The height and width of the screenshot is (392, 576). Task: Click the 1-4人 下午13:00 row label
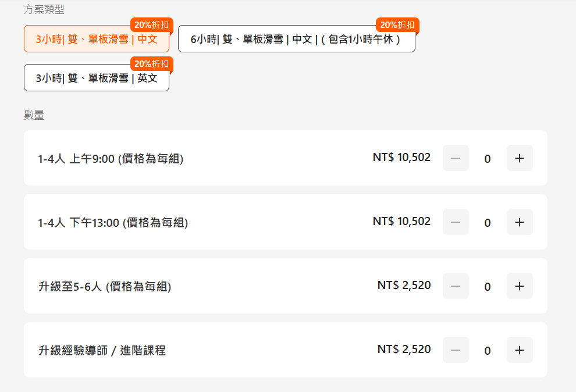coord(113,223)
